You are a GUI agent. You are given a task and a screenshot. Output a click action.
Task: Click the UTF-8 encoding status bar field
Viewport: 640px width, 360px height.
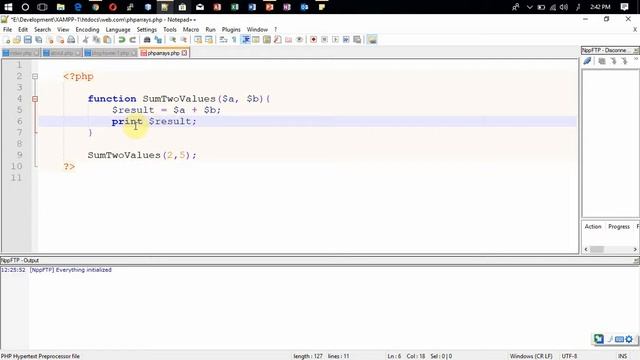[569, 356]
